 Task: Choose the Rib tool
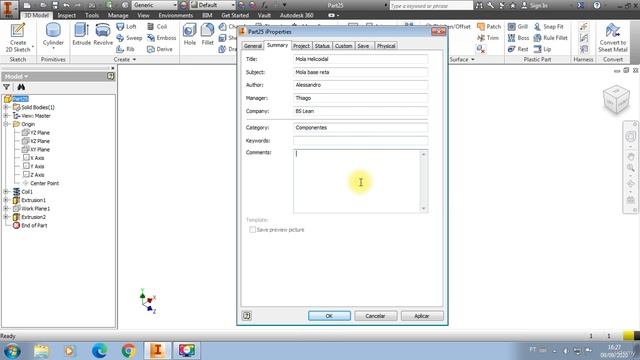(125, 49)
